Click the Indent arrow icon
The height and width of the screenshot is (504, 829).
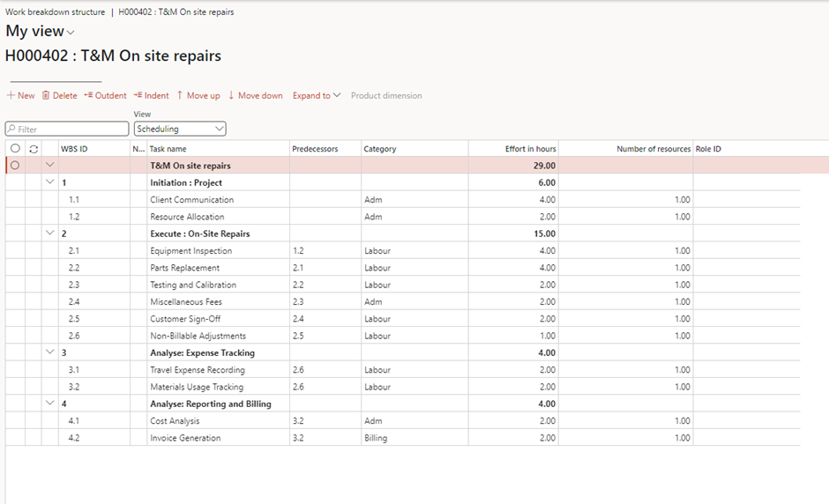coord(138,95)
